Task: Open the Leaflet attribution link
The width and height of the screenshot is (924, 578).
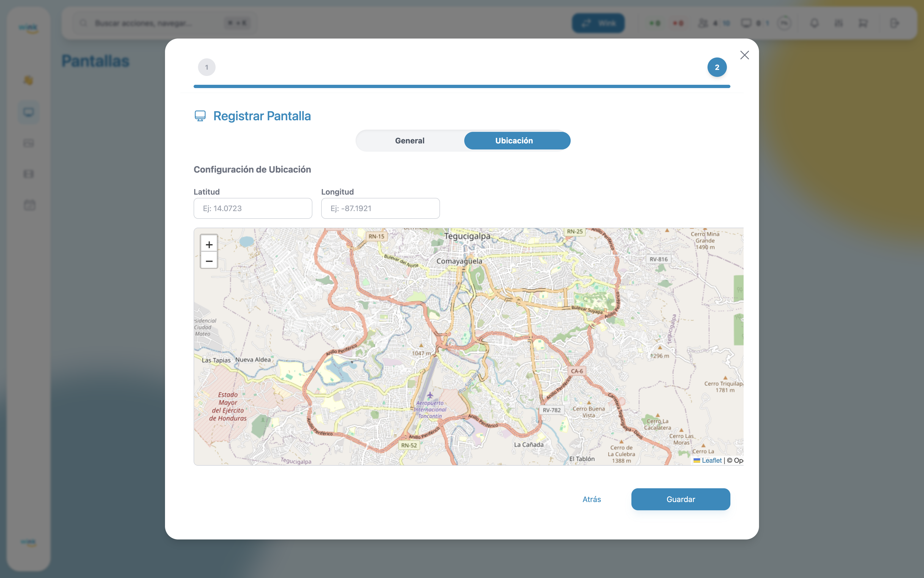Action: coord(711,460)
